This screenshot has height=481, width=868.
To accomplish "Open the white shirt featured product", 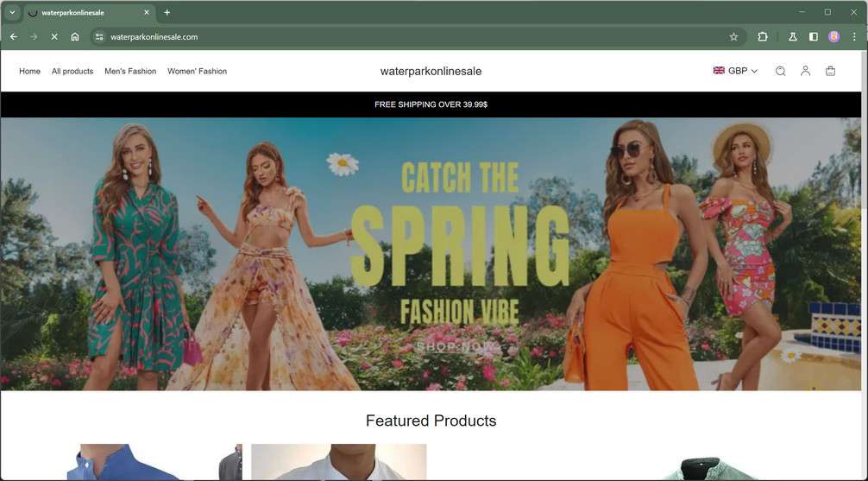I will (x=339, y=462).
